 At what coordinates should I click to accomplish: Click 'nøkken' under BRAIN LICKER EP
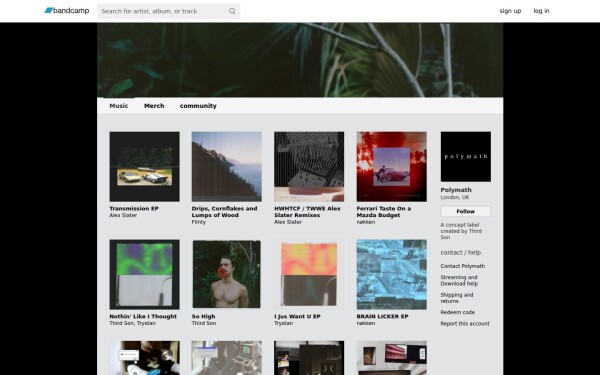pyautogui.click(x=366, y=323)
